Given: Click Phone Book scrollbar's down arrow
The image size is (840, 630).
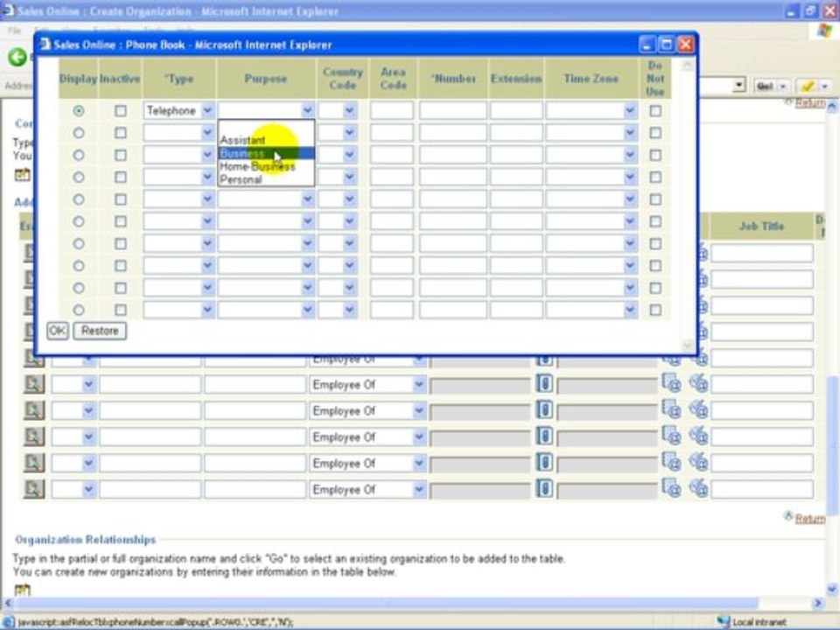Looking at the screenshot, I should 688,345.
